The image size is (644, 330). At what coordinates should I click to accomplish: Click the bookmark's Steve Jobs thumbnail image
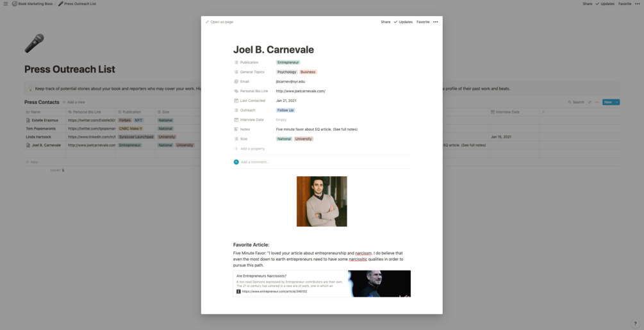pos(379,284)
